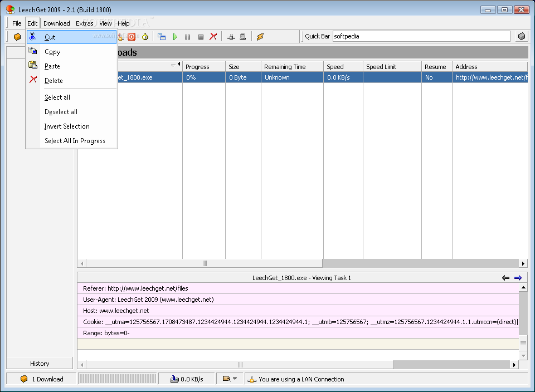Click the network connect icon in toolbar
Viewport: 535px width, 392px height.
[231, 37]
